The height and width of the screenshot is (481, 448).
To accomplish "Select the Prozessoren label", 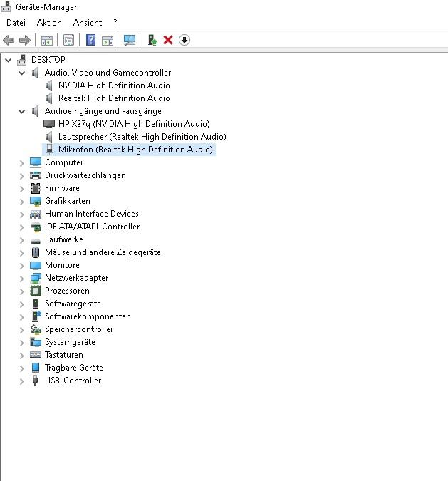I will point(67,291).
